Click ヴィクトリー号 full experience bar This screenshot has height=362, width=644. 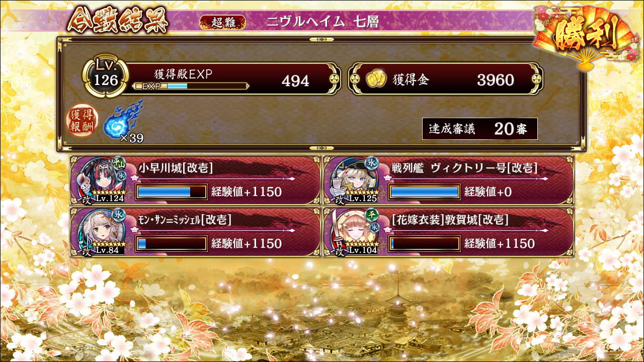[425, 192]
